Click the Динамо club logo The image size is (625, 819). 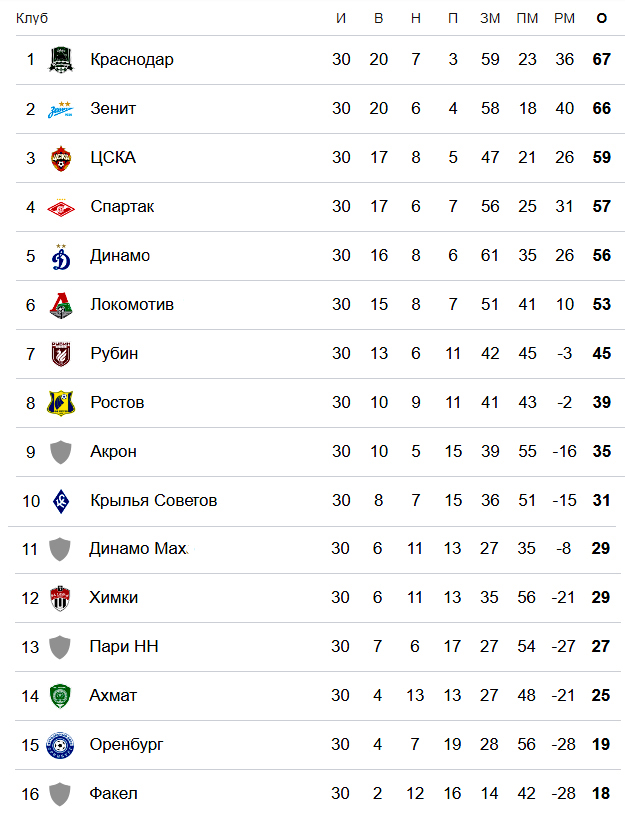(61, 256)
